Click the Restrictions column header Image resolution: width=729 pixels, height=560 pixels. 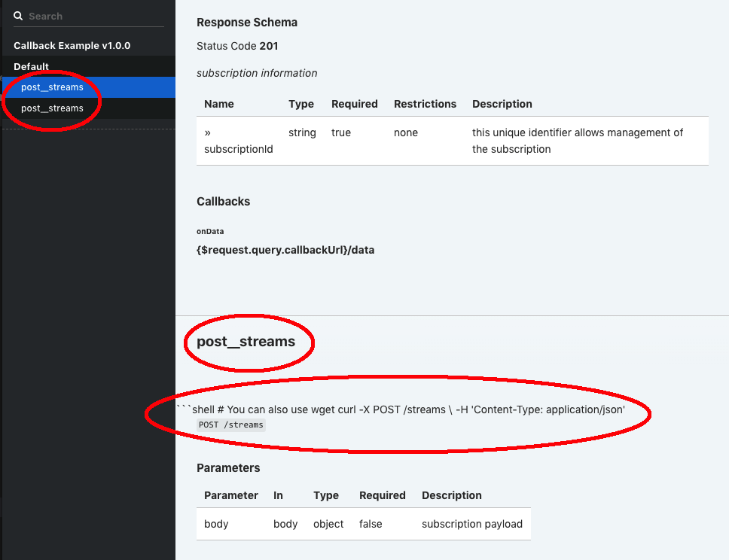[425, 104]
